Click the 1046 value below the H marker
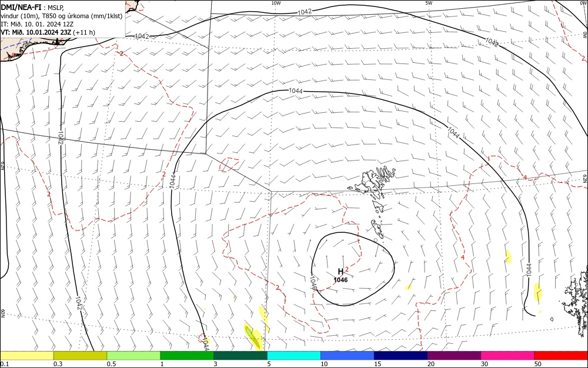 [340, 280]
